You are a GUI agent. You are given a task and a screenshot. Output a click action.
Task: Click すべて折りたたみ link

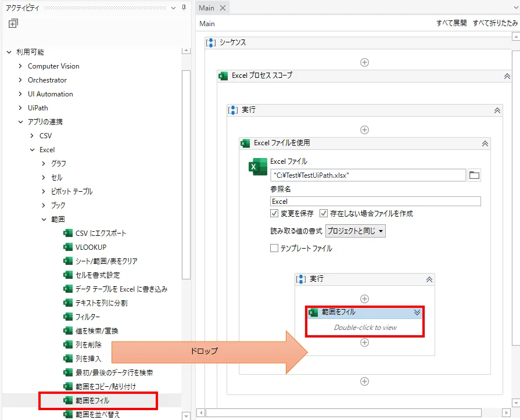pos(495,23)
